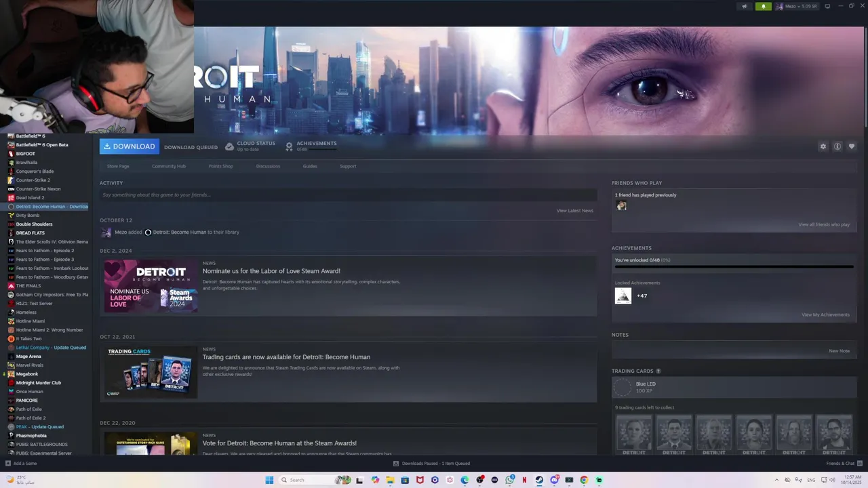Open WhatsApp from the taskbar
This screenshot has width=868, height=488.
tap(509, 480)
